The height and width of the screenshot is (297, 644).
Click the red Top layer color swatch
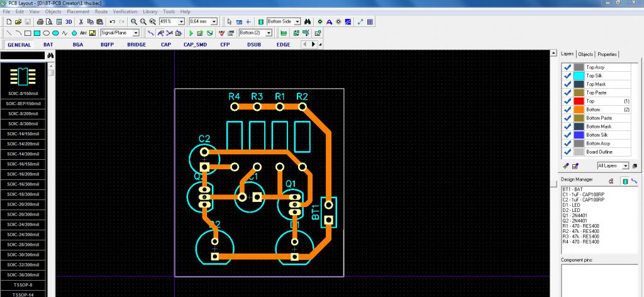click(x=579, y=101)
